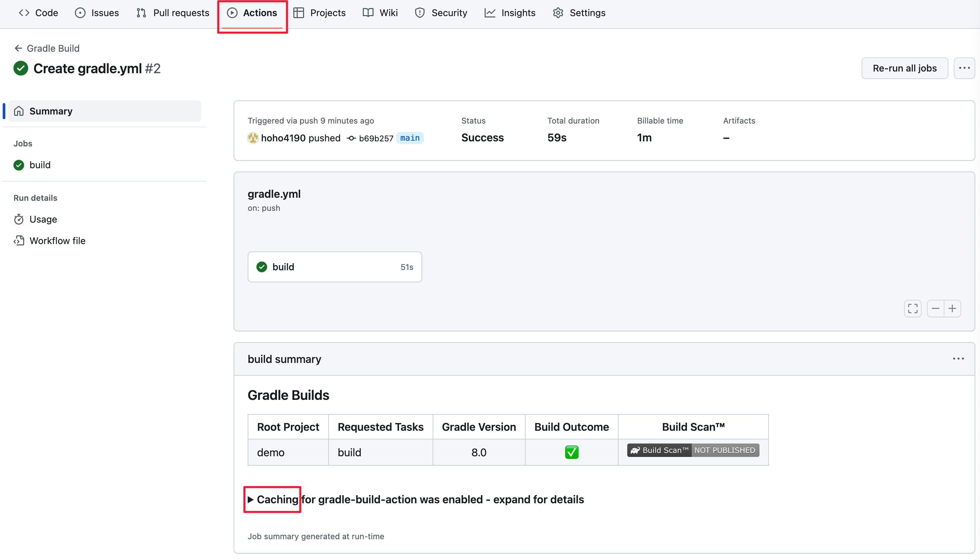980x560 pixels.
Task: Click Total duration value 59s
Action: (557, 138)
